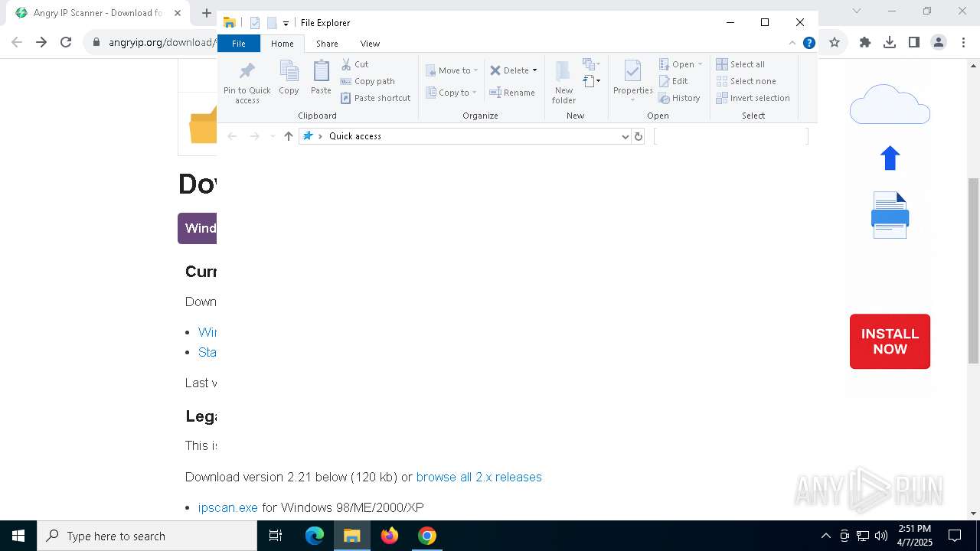
Task: Open browse all 2.x releases link
Action: click(479, 477)
